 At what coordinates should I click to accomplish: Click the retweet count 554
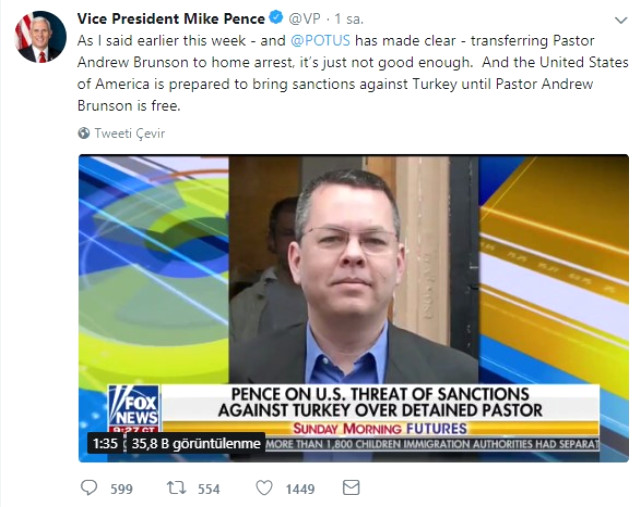point(208,489)
